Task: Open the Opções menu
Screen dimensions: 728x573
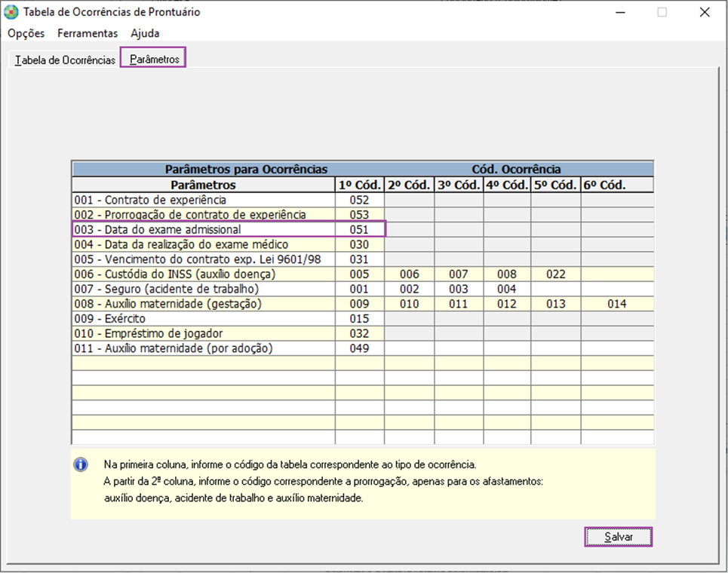Action: click(x=26, y=33)
